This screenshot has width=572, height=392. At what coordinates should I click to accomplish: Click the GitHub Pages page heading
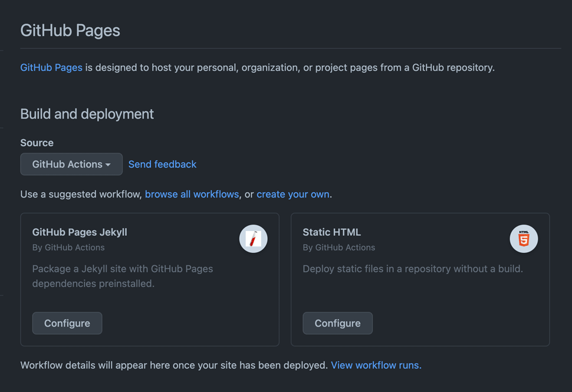(70, 30)
